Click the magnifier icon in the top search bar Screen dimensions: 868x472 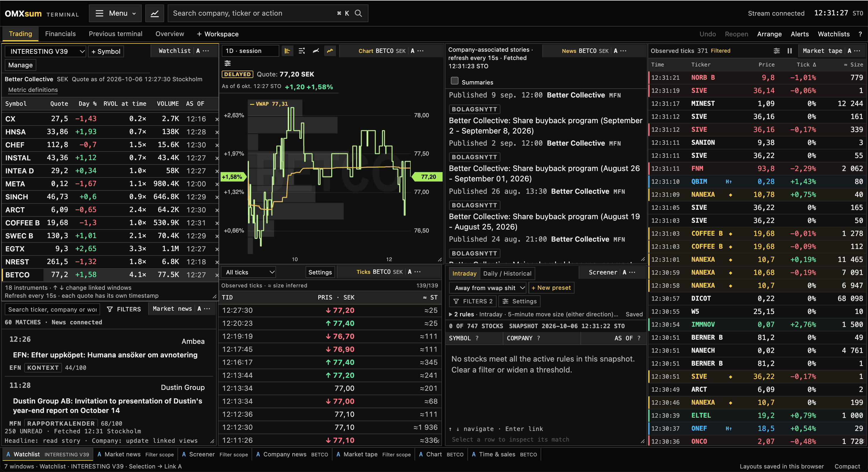358,14
